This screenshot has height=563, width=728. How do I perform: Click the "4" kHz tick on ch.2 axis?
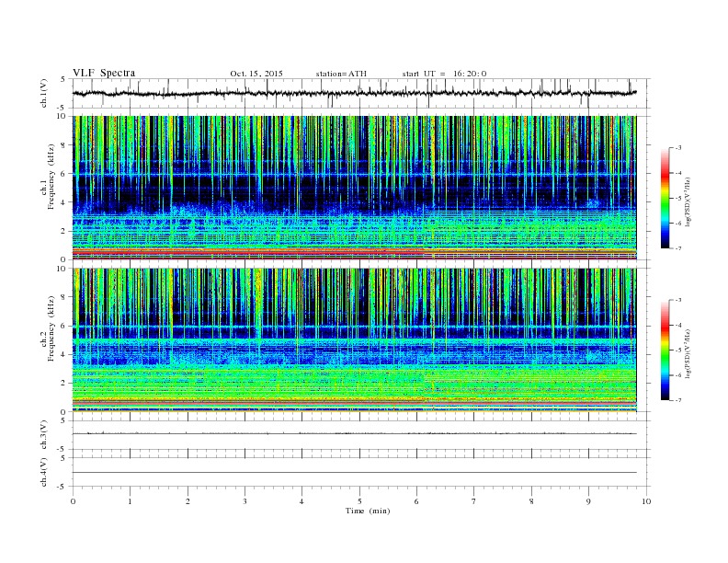point(64,354)
